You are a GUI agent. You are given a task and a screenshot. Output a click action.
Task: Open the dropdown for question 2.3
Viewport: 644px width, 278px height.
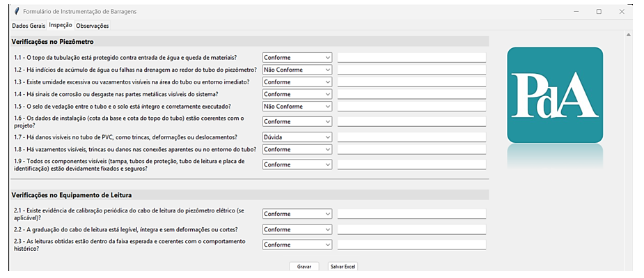pyautogui.click(x=297, y=245)
